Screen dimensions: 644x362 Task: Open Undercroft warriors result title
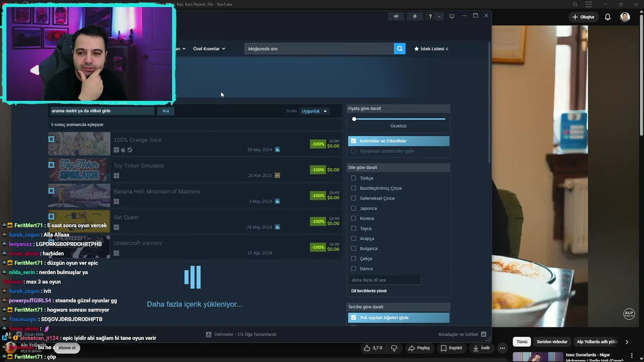click(138, 243)
